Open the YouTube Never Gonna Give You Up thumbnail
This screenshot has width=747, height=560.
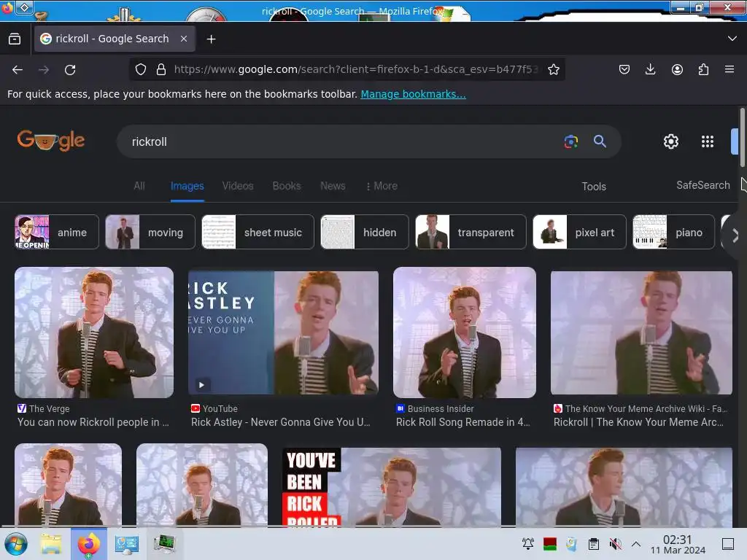[x=284, y=332]
